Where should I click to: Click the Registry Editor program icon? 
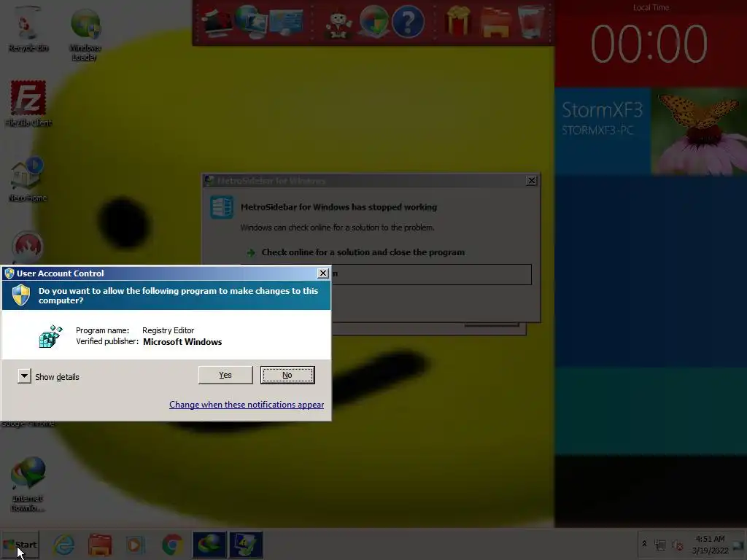tap(50, 336)
